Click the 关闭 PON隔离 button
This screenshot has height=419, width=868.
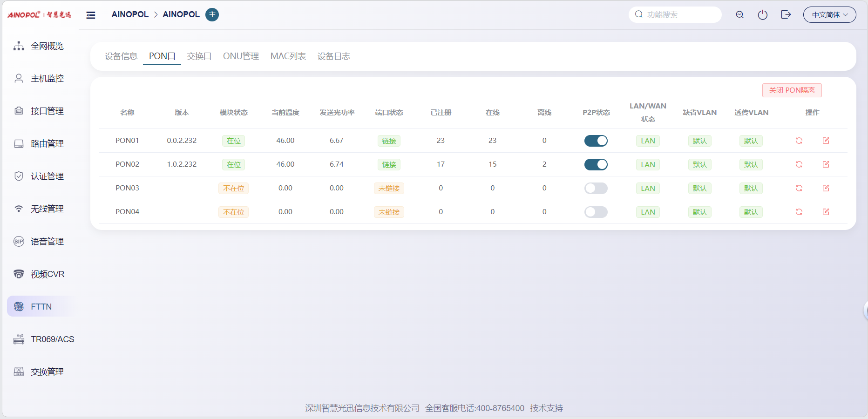[792, 90]
